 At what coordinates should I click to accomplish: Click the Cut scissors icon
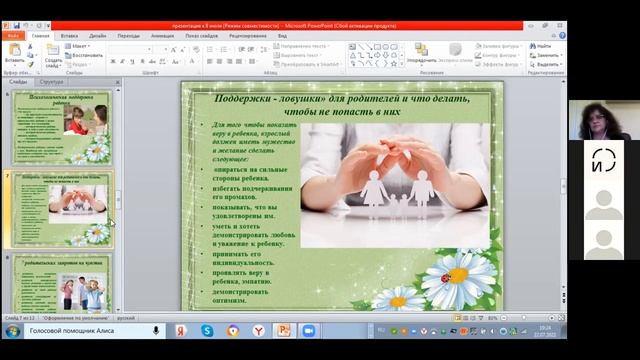(x=30, y=47)
